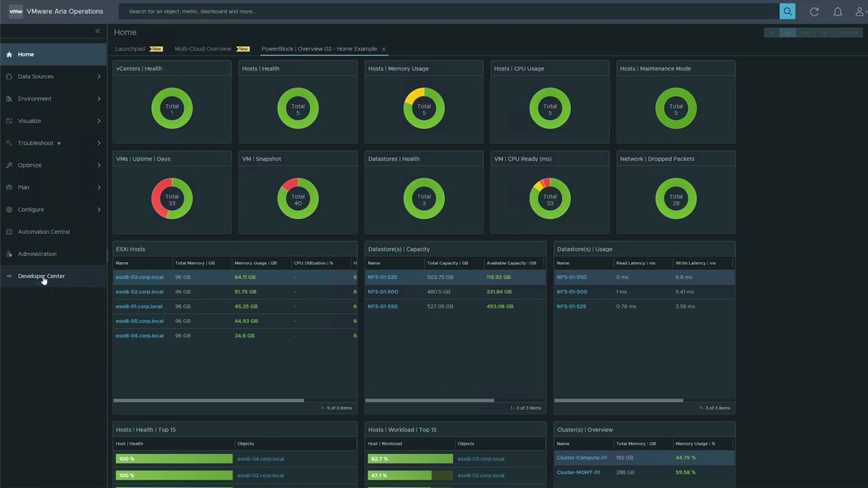The height and width of the screenshot is (488, 868).
Task: Close the PowerBlock Overview 02 tab
Action: [x=384, y=49]
